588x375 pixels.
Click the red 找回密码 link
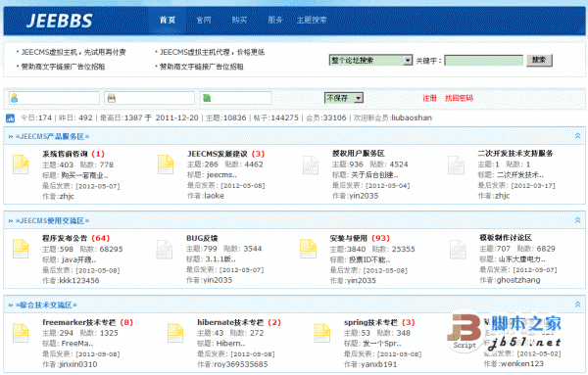click(459, 98)
